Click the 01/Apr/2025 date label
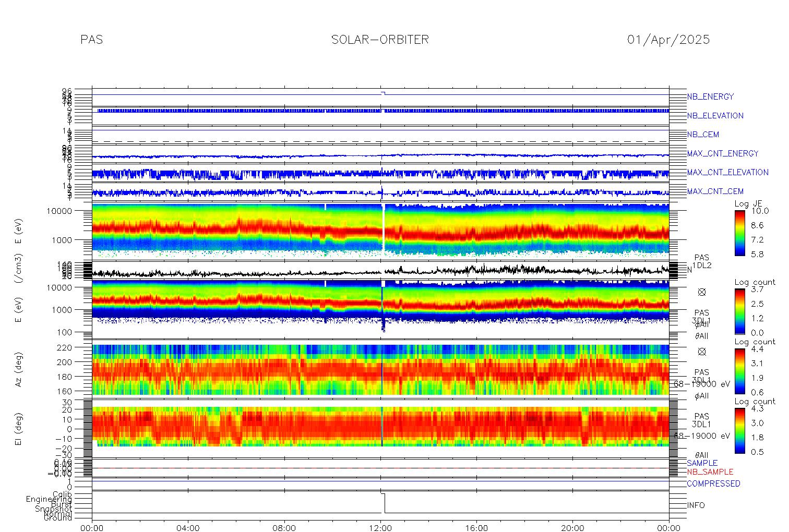This screenshot has height=532, width=789. coord(668,40)
